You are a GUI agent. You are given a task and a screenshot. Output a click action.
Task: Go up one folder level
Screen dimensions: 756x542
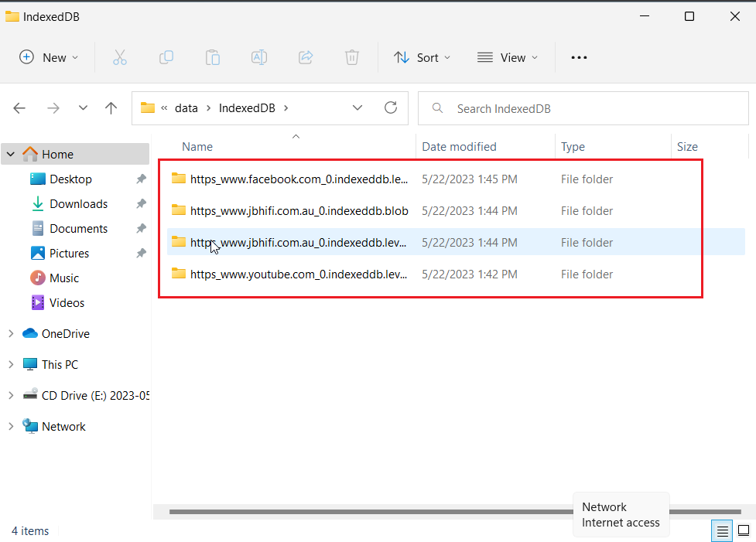111,108
